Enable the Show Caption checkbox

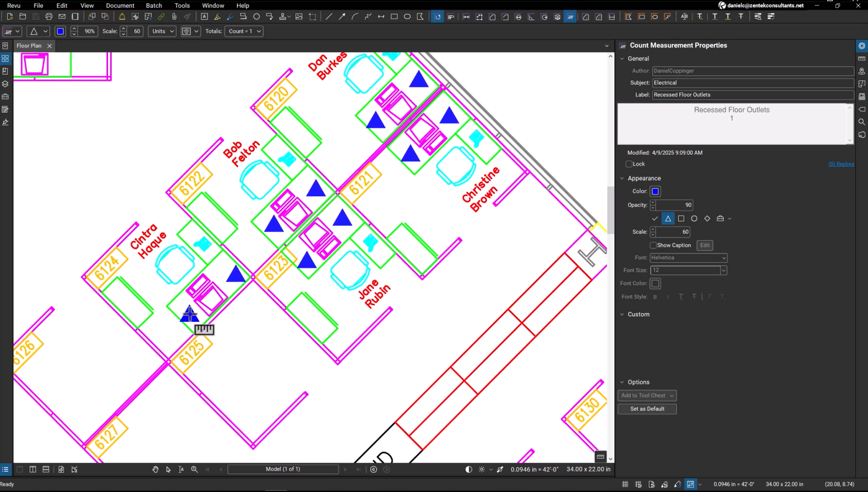(x=653, y=245)
